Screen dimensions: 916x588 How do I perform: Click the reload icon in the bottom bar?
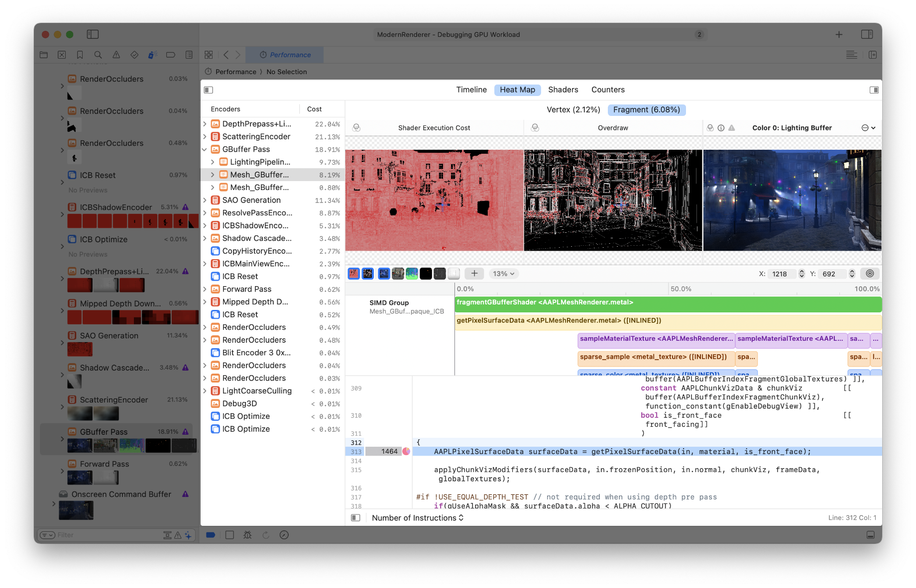point(266,535)
